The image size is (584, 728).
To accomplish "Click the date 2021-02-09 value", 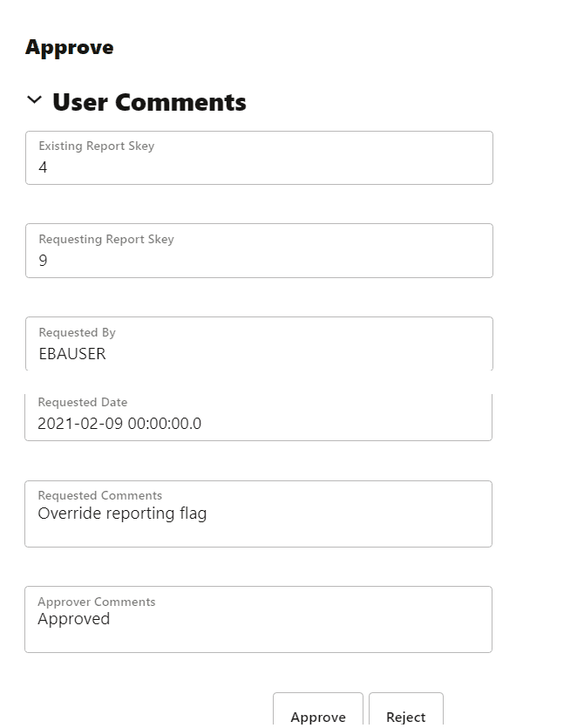I will (119, 423).
